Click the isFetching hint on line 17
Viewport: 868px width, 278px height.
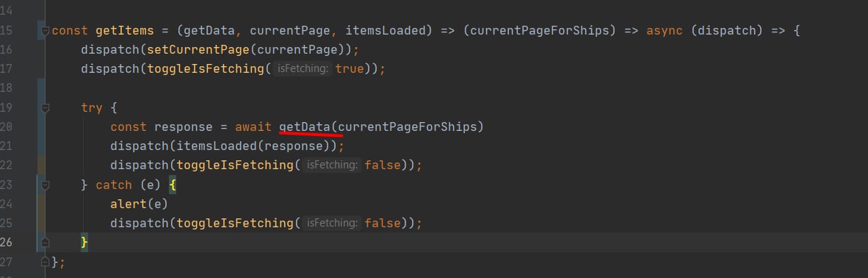click(303, 69)
